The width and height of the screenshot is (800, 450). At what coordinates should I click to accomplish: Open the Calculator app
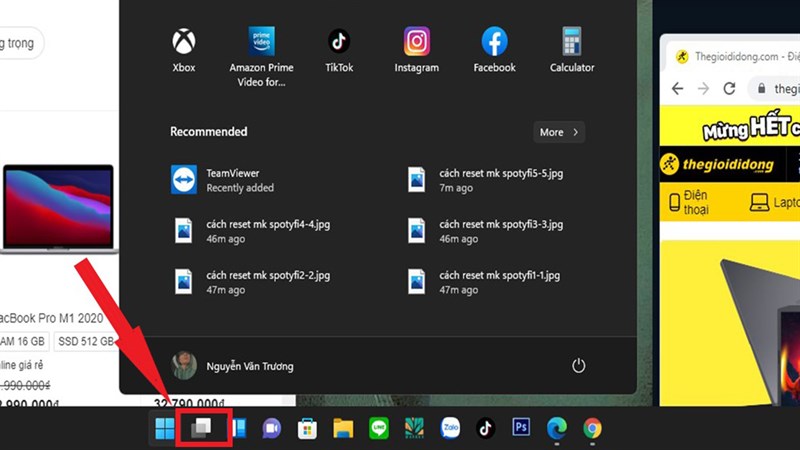point(572,50)
